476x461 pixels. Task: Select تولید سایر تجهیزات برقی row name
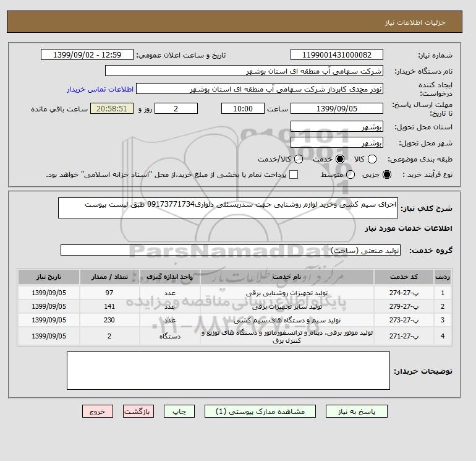point(287,307)
